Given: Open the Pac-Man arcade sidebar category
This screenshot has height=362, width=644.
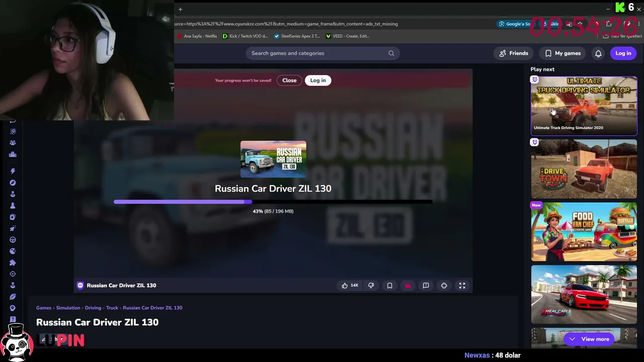Looking at the screenshot, I should click(x=13, y=251).
